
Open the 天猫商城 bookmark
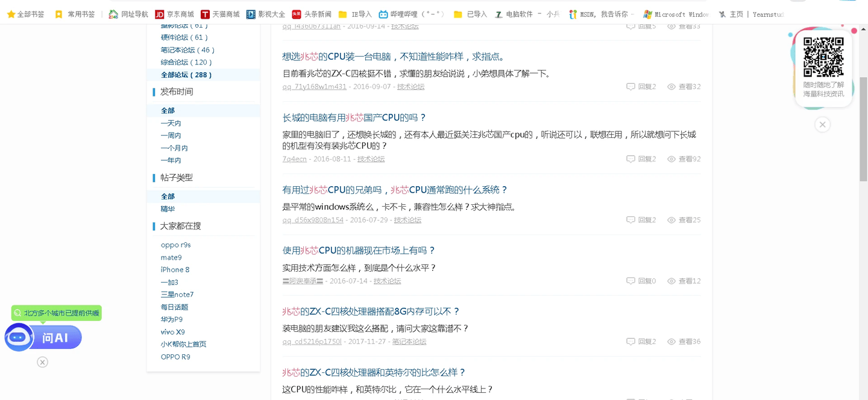pyautogui.click(x=220, y=14)
